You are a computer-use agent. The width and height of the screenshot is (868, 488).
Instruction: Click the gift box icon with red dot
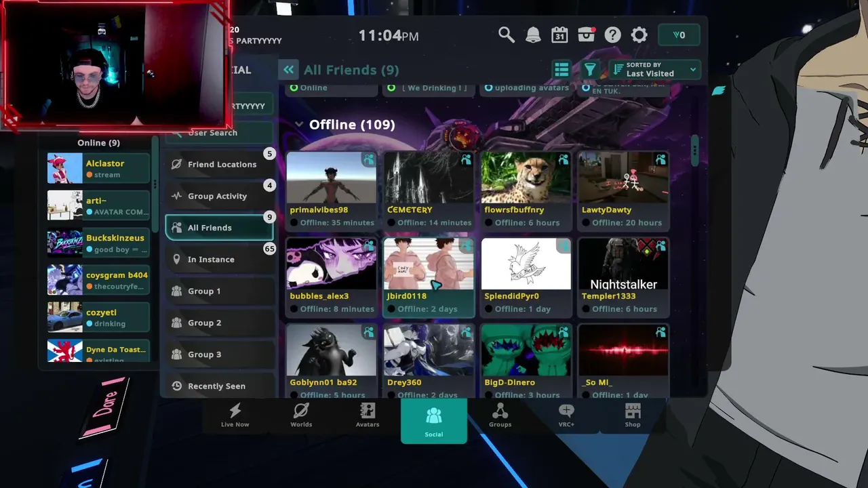587,35
